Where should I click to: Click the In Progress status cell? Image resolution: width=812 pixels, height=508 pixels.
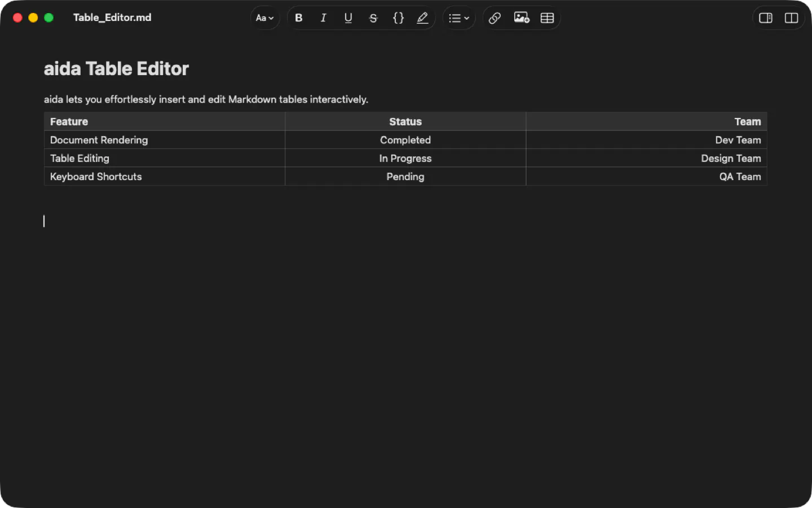click(405, 158)
